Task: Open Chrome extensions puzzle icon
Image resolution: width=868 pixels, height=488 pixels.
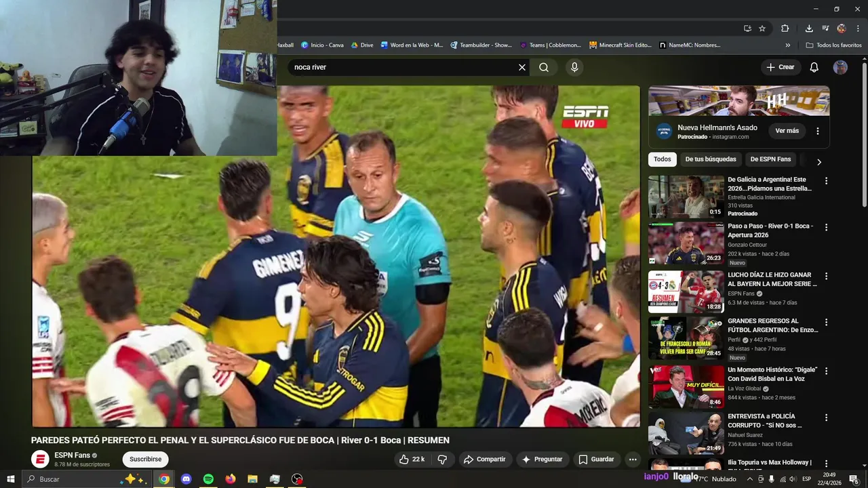Action: click(785, 28)
